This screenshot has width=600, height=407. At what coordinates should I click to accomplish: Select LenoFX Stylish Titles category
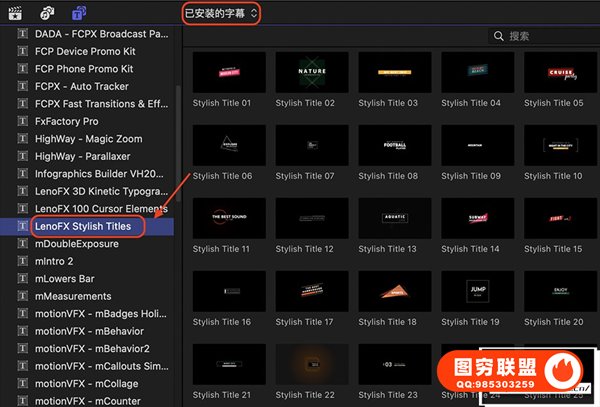coord(89,226)
